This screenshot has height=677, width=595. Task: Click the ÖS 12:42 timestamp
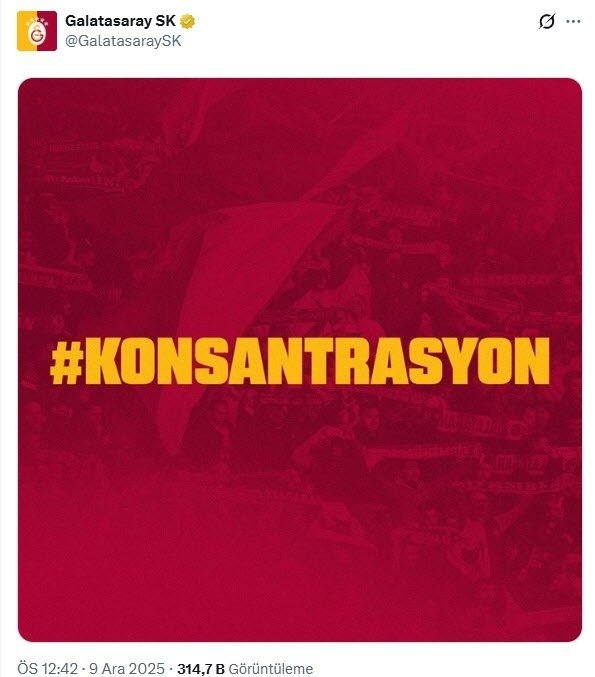pyautogui.click(x=47, y=668)
